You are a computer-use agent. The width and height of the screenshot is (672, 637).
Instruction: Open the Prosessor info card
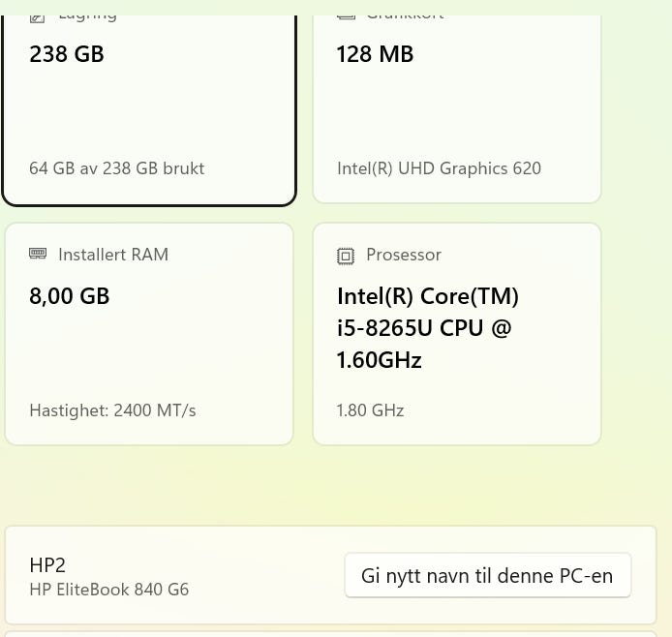[x=457, y=334]
